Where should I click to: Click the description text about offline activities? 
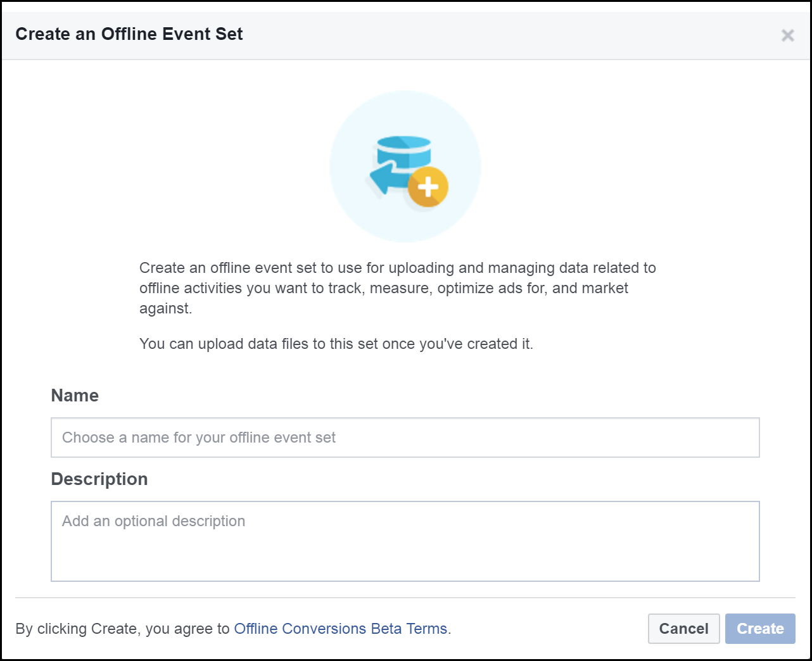tap(398, 287)
